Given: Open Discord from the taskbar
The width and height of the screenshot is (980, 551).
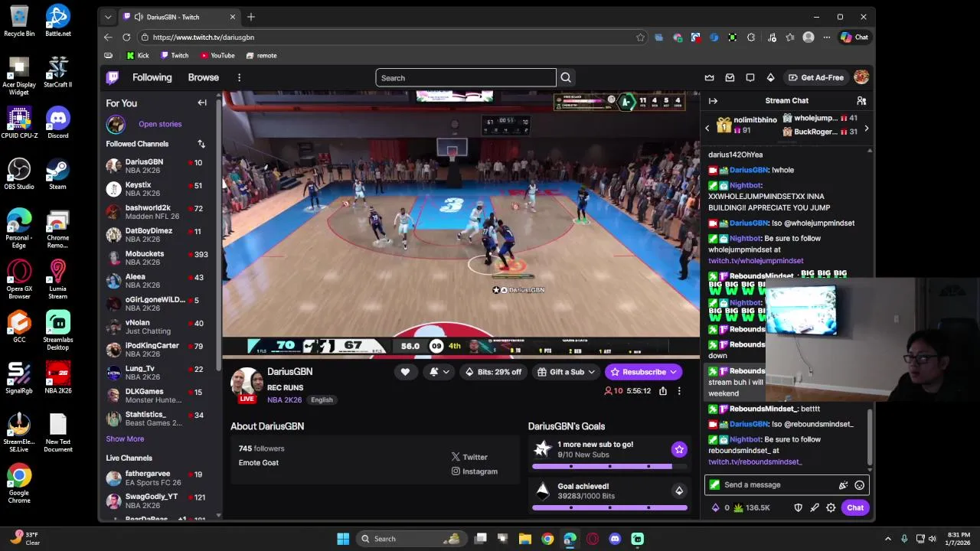Looking at the screenshot, I should [615, 539].
